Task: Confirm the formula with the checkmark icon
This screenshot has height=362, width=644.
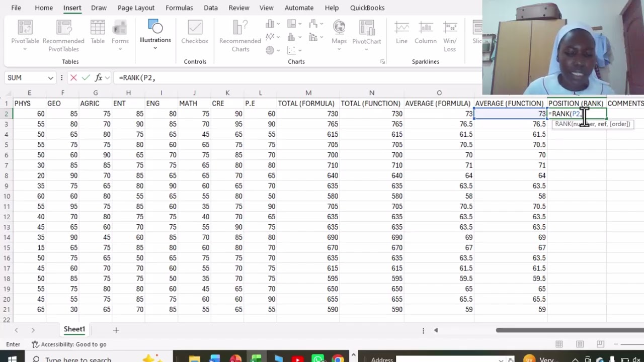Action: click(86, 77)
